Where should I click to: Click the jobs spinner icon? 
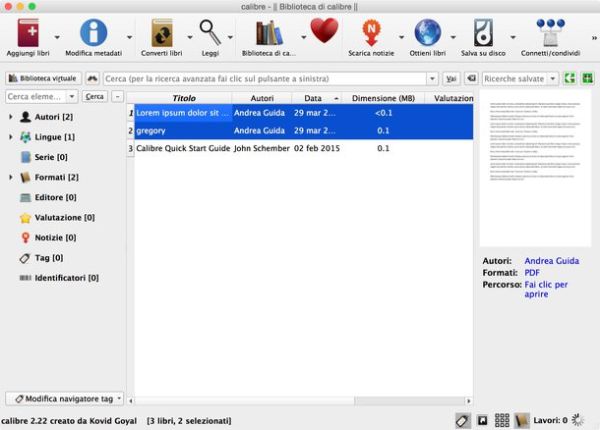coord(577,420)
